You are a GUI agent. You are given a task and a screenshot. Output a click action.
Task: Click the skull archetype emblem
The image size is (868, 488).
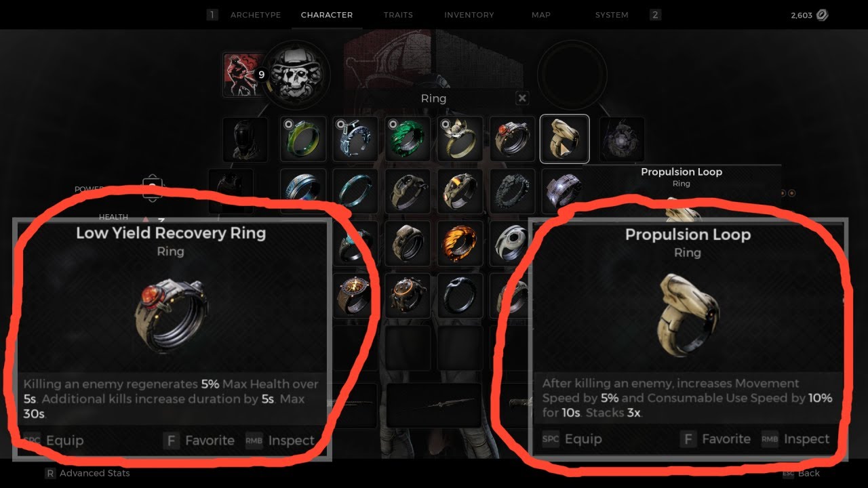coord(296,75)
